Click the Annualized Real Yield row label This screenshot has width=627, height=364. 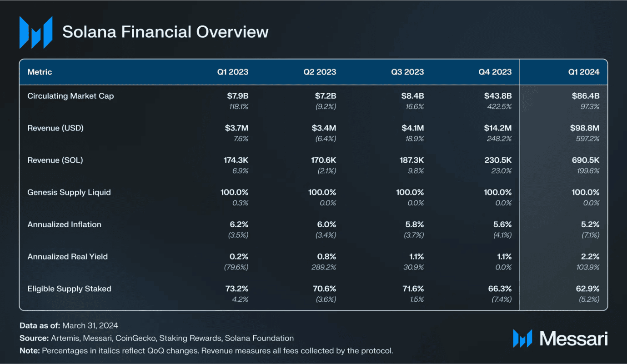point(67,256)
